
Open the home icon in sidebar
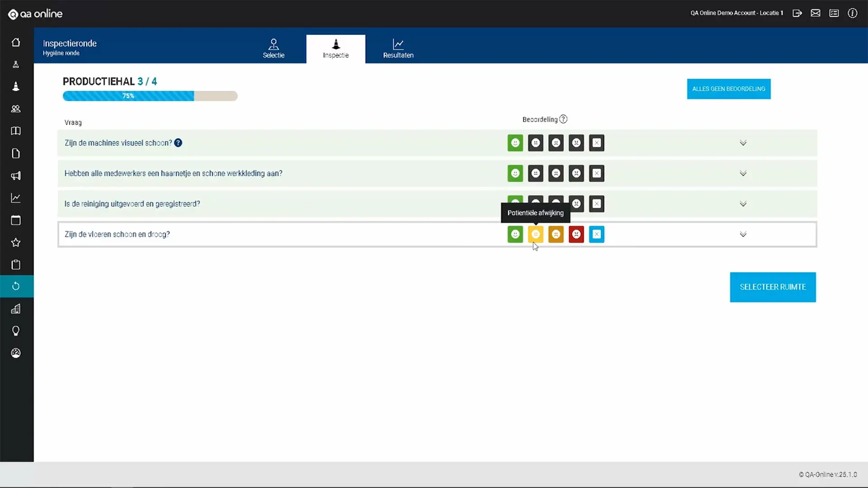[16, 42]
